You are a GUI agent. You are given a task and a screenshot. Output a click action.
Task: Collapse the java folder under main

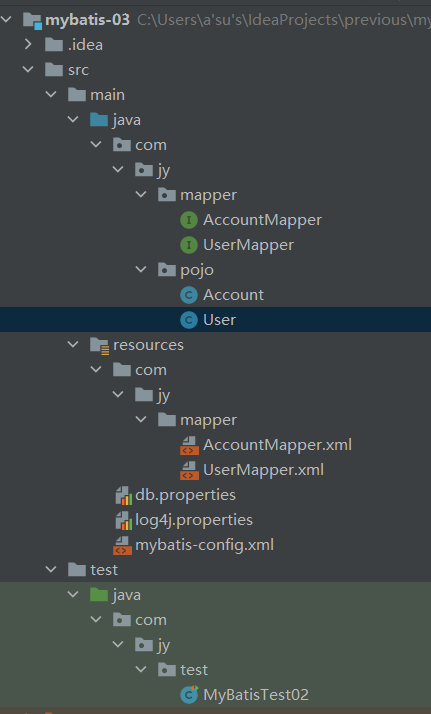pos(73,119)
